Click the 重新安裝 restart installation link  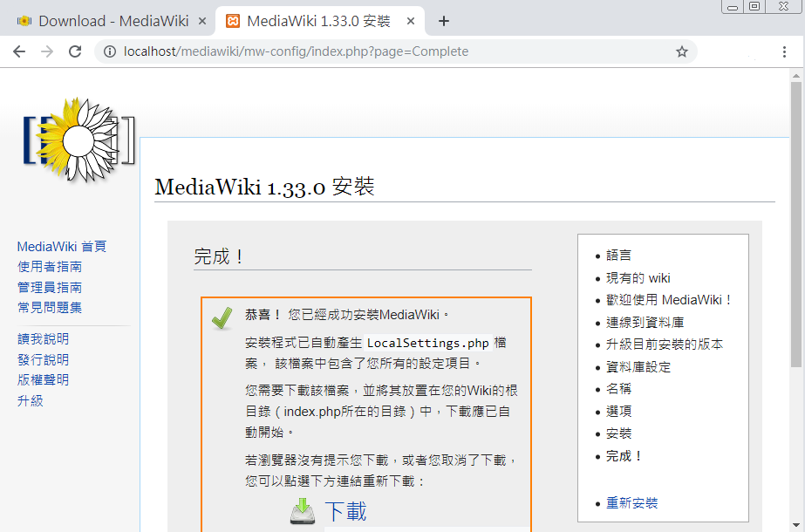632,502
